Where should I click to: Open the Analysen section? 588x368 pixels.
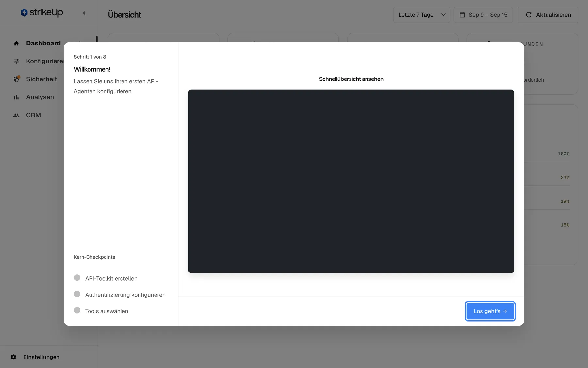[x=40, y=97]
